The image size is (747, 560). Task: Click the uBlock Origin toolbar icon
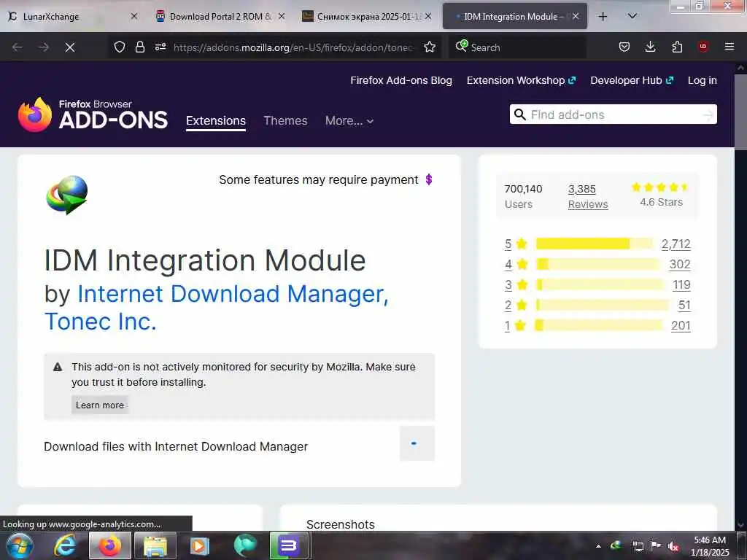click(703, 47)
